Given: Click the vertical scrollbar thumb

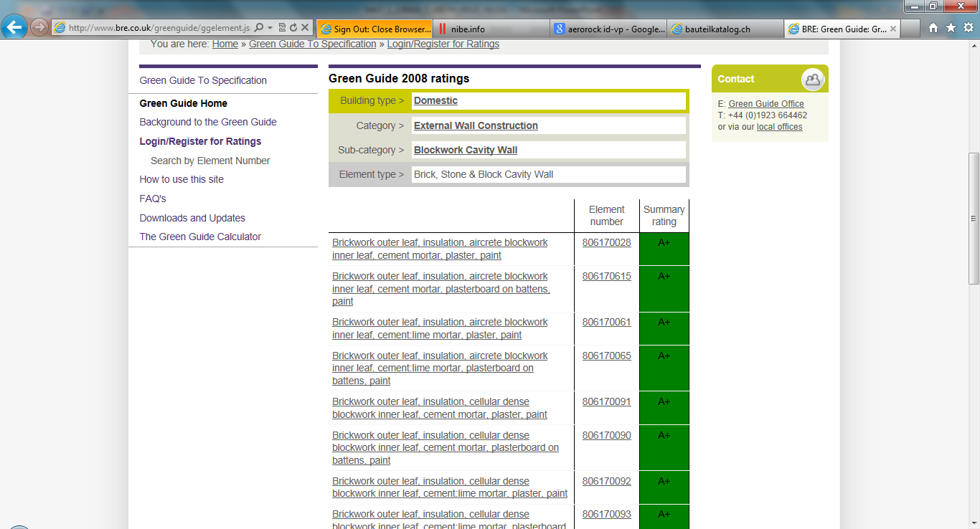Looking at the screenshot, I should [x=974, y=218].
